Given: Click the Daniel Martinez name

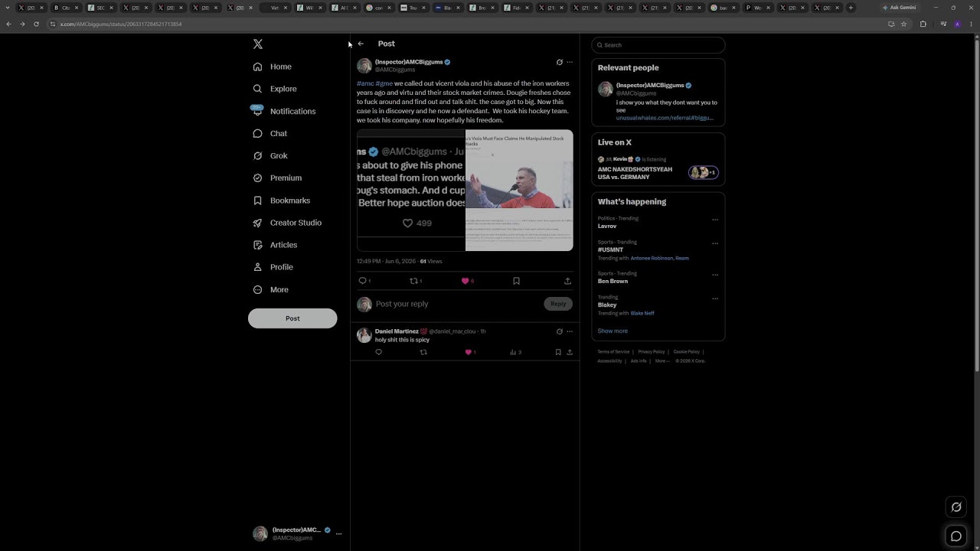Looking at the screenshot, I should point(397,331).
